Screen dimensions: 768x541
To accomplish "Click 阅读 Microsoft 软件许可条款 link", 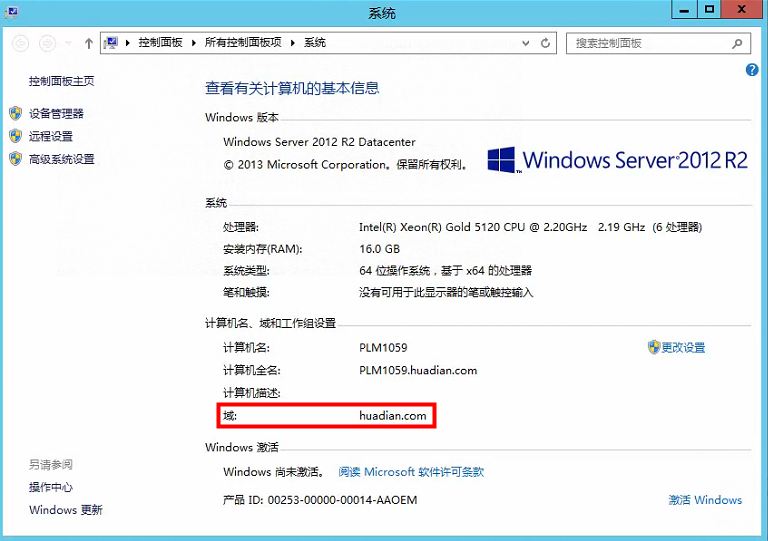I will click(411, 472).
